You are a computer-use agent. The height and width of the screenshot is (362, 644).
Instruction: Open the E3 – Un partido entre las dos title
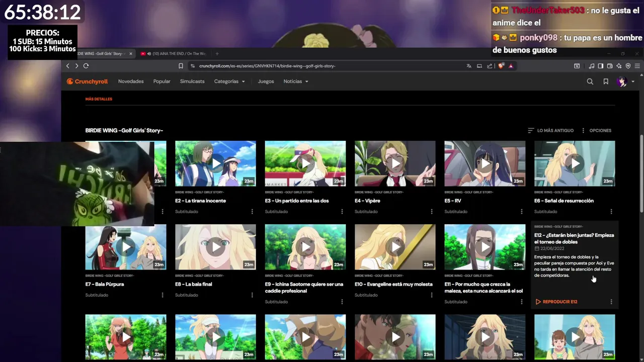[297, 201]
